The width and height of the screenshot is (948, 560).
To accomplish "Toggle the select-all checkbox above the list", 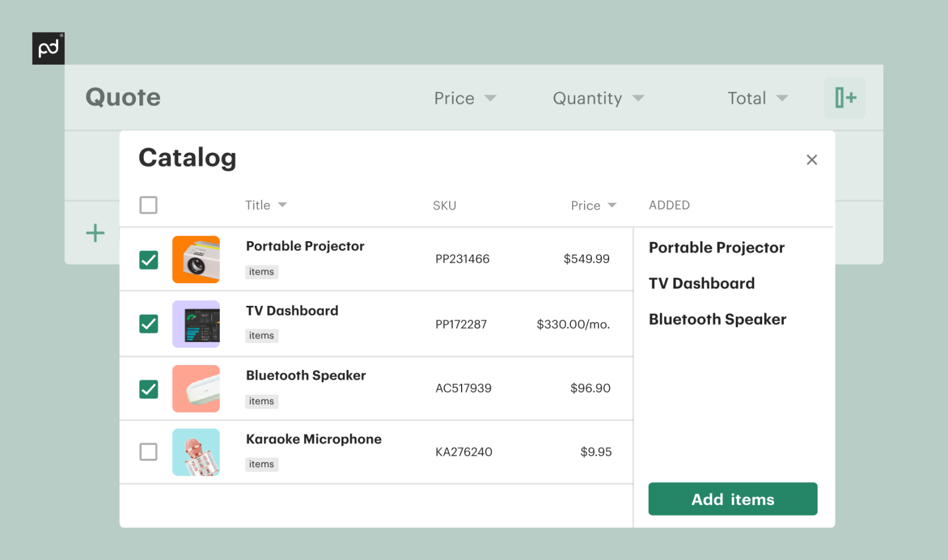I will point(148,205).
